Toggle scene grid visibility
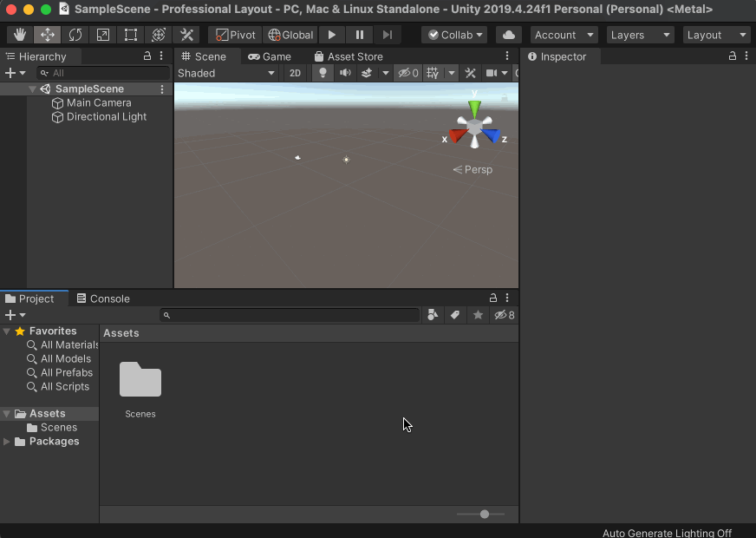Screen dimensions: 756x538 [x=433, y=73]
